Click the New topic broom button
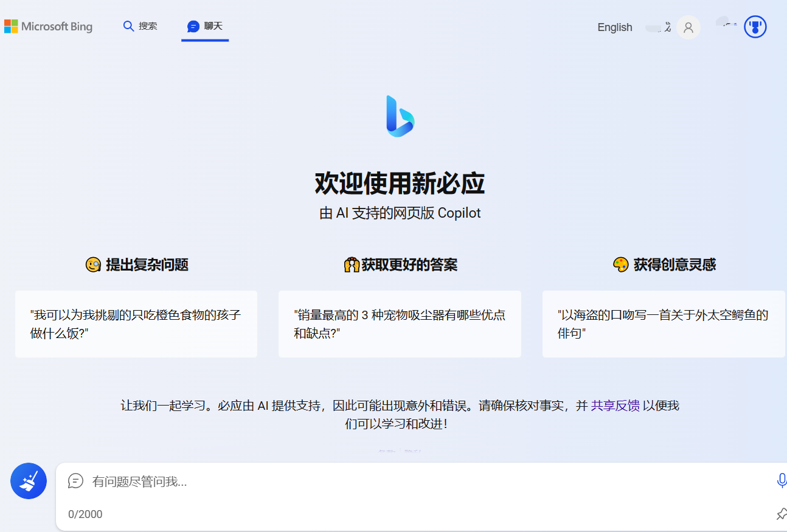 (29, 481)
